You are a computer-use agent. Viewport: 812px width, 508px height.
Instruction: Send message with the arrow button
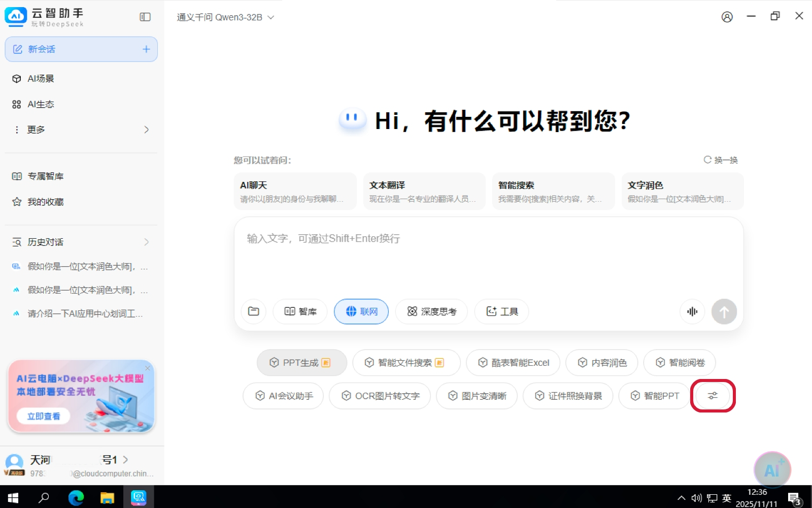(x=724, y=311)
